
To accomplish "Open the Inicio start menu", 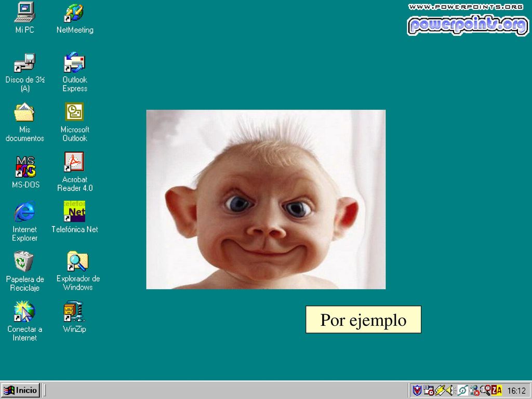I will pyautogui.click(x=21, y=390).
